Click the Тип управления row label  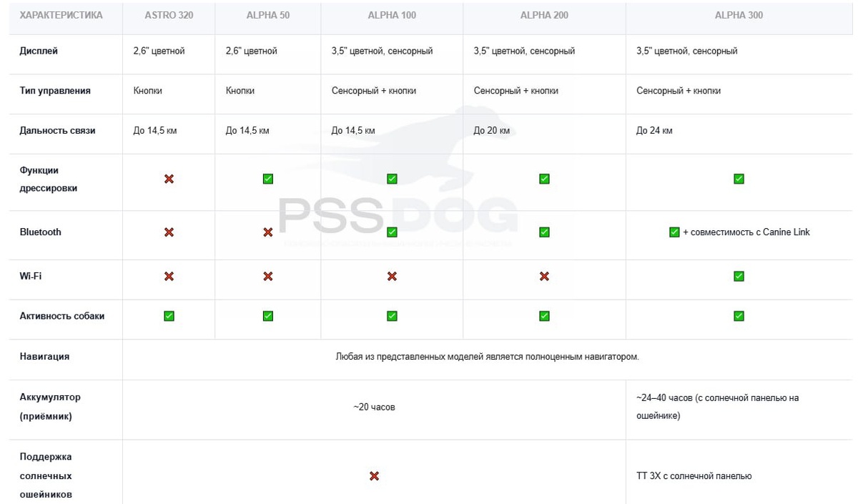coord(55,91)
